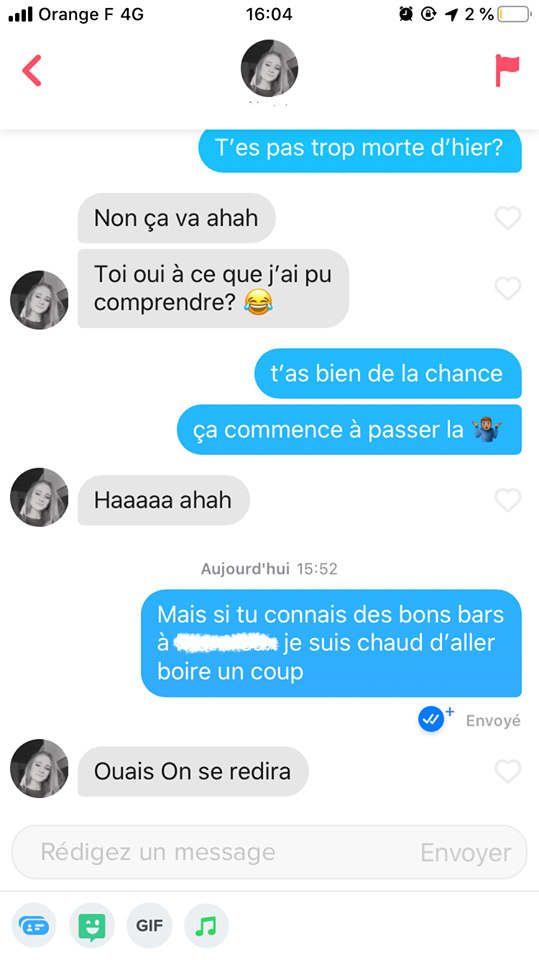Heart the 'Toi oui à ce que' message
Screen dimensions: 539x960
pyautogui.click(x=508, y=288)
